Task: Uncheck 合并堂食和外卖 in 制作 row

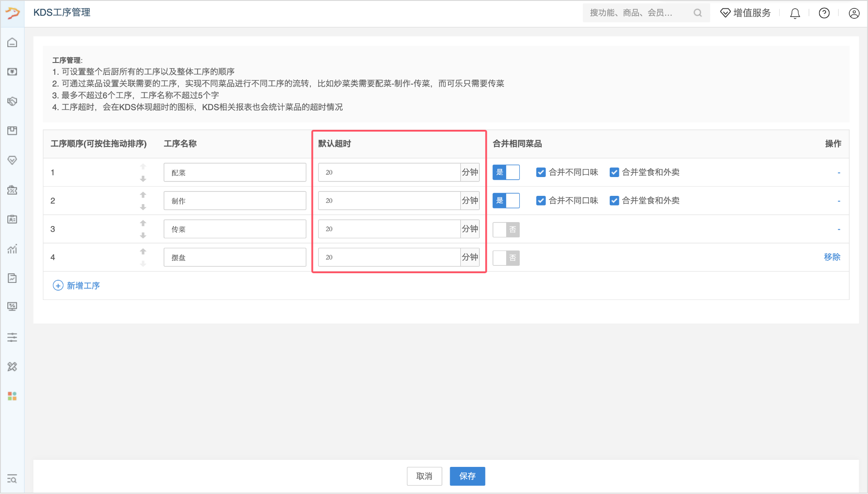Action: point(615,201)
